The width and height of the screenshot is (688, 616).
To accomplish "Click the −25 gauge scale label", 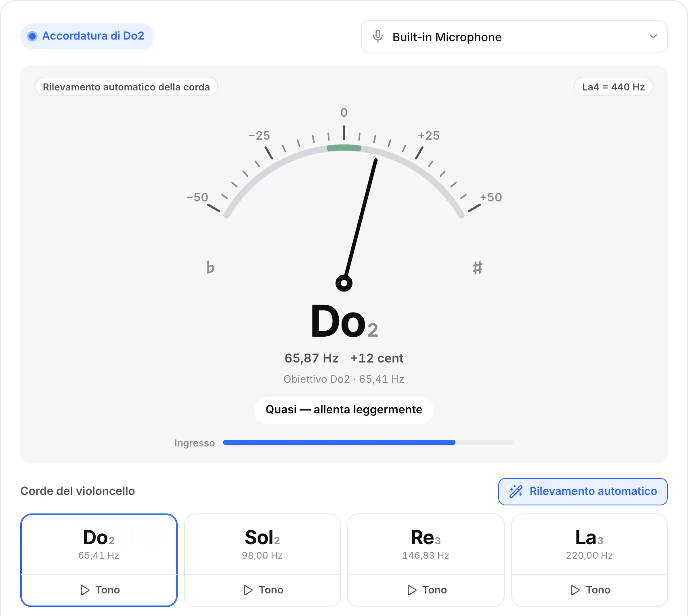I will pyautogui.click(x=259, y=136).
